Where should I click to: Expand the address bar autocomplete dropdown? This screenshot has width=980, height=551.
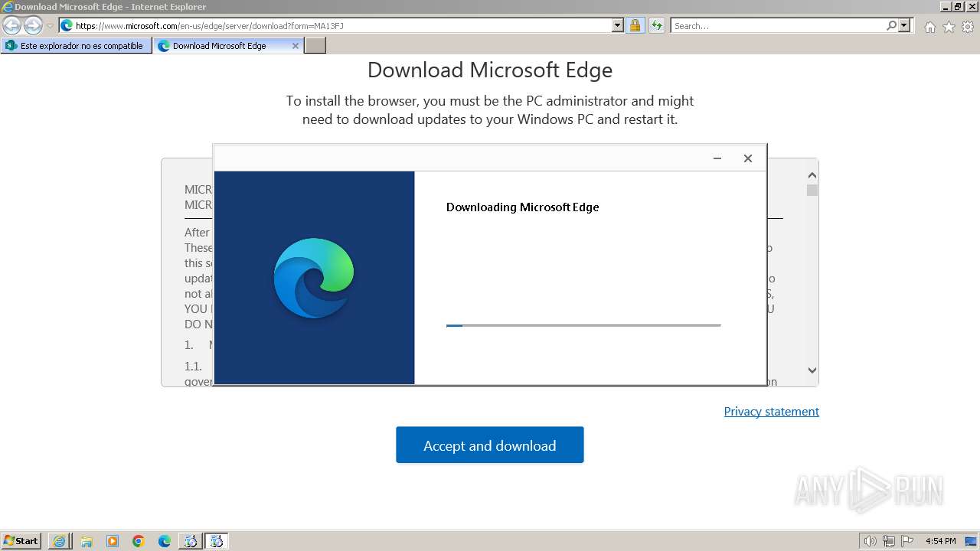(618, 25)
